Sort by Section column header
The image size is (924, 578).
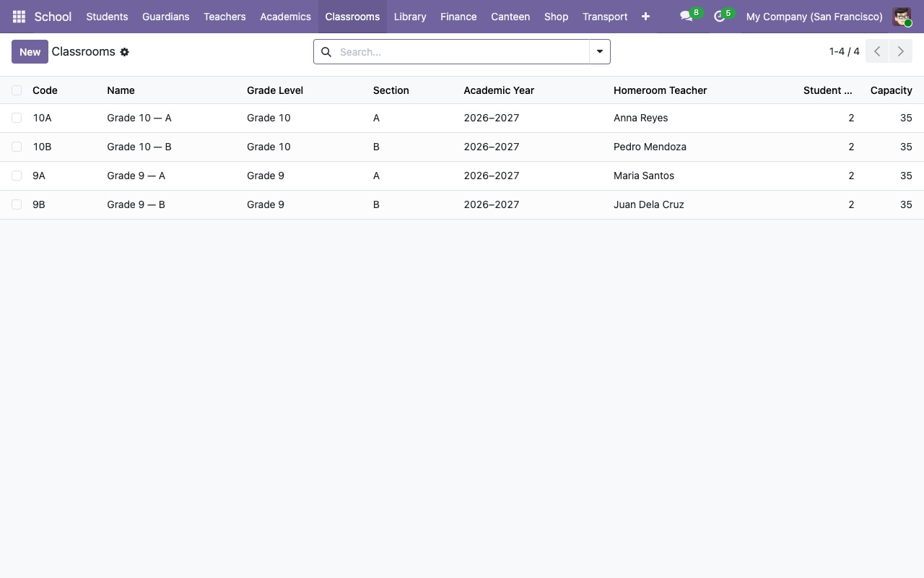coord(391,90)
